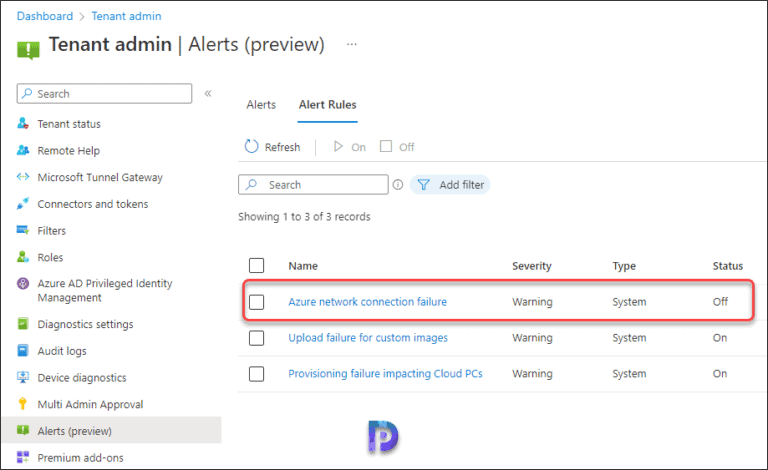Open Multi Admin Approval in the sidebar

click(x=91, y=404)
